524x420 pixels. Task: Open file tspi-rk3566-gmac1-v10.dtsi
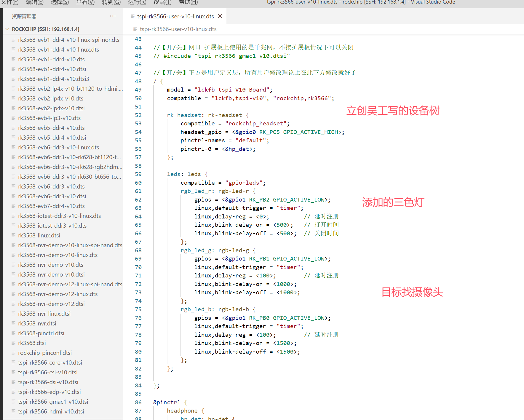click(x=53, y=402)
